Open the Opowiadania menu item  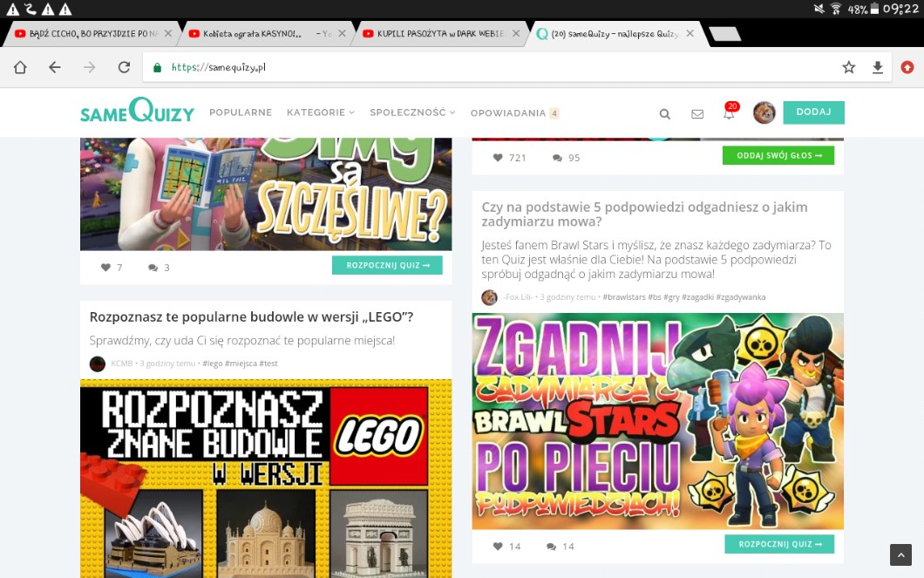[508, 113]
